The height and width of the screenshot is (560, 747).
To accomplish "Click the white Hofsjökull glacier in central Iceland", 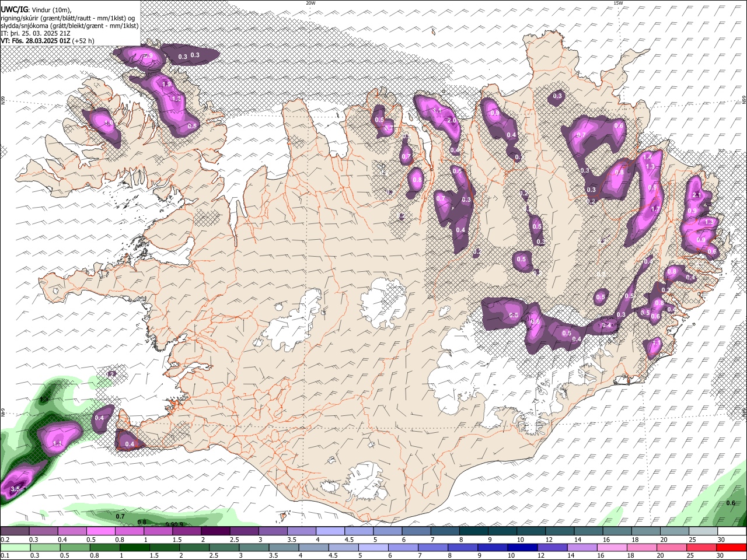I will [x=383, y=302].
